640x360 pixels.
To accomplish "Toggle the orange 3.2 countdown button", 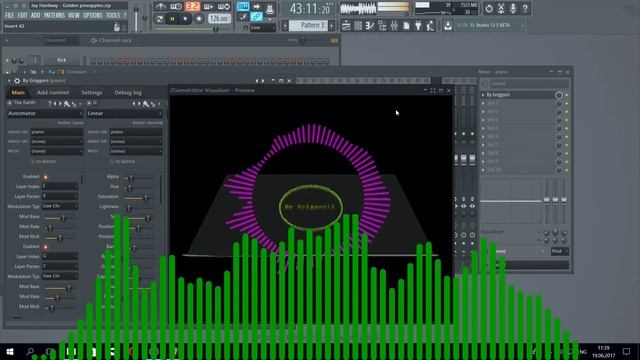I will click(x=192, y=7).
